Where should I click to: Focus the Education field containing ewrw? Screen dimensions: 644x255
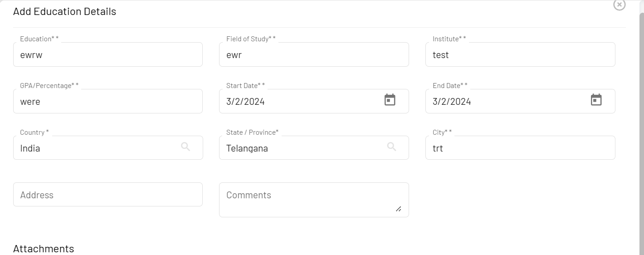(107, 55)
